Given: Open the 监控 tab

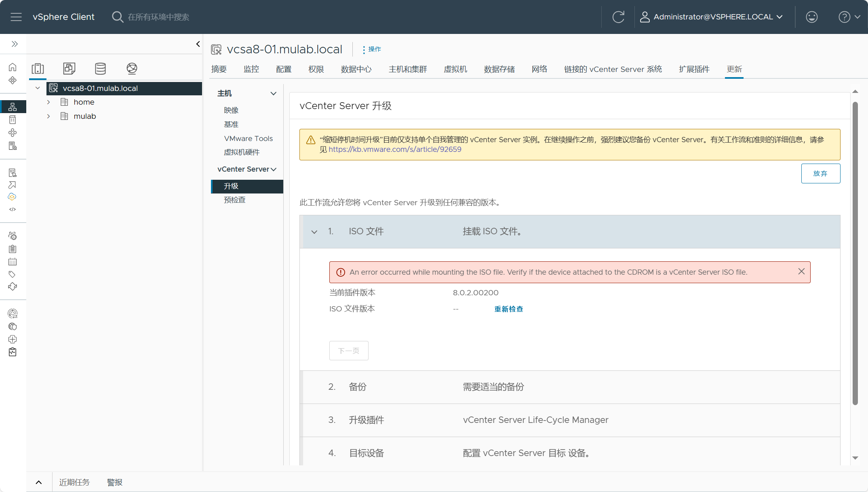Looking at the screenshot, I should [251, 69].
